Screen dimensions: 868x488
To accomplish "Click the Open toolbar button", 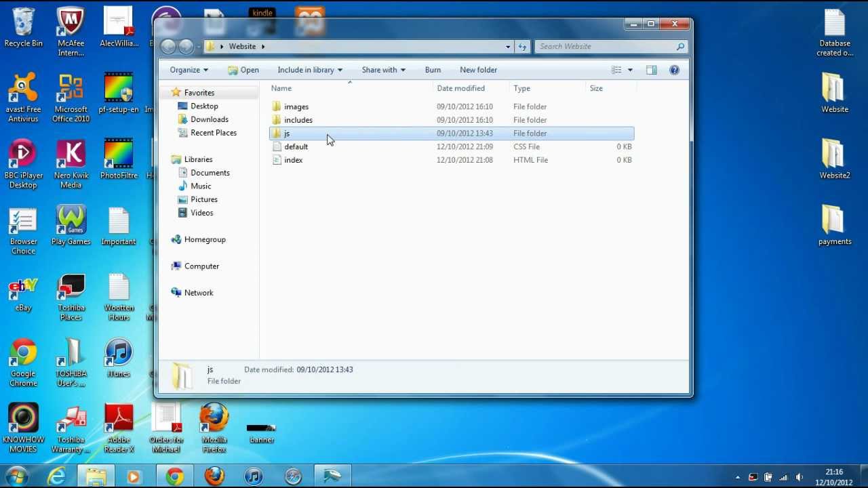I will point(243,70).
